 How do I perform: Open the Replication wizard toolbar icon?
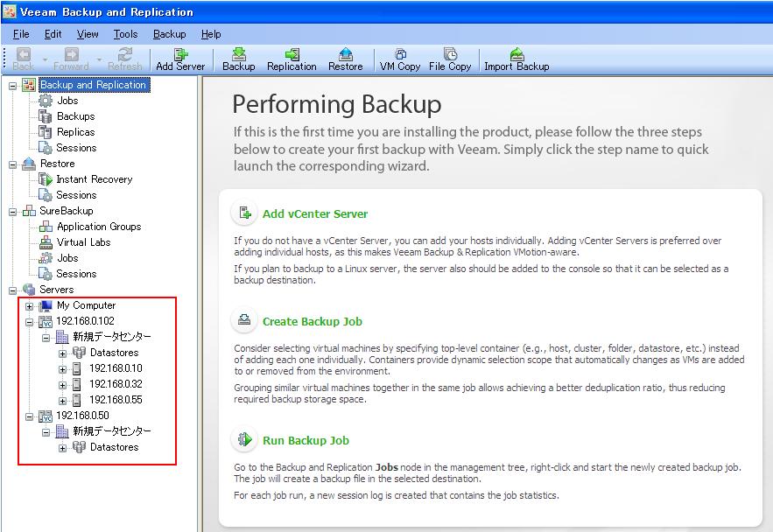pos(292,53)
